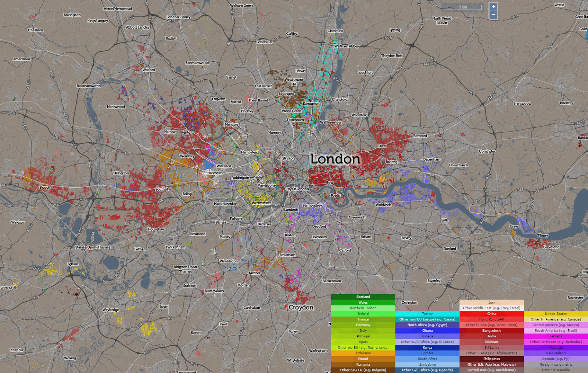588x373 pixels.
Task: Pick the Other old EU legend entry
Action: point(363,348)
